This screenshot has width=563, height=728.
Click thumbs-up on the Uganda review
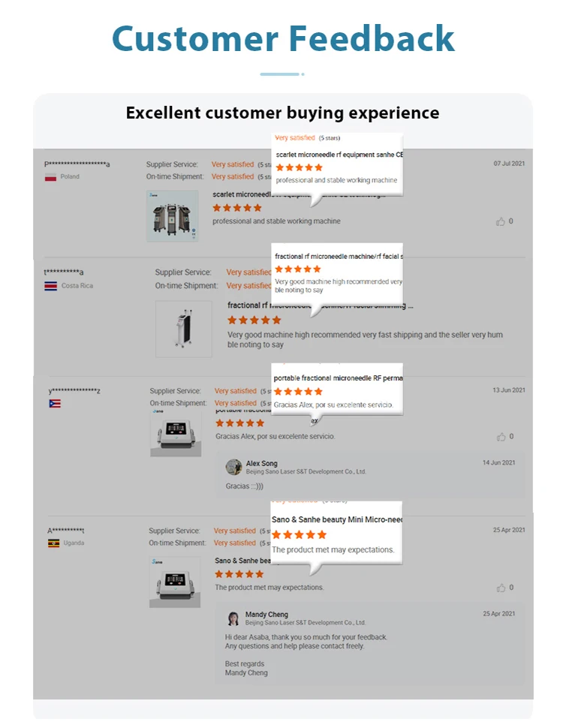click(501, 588)
